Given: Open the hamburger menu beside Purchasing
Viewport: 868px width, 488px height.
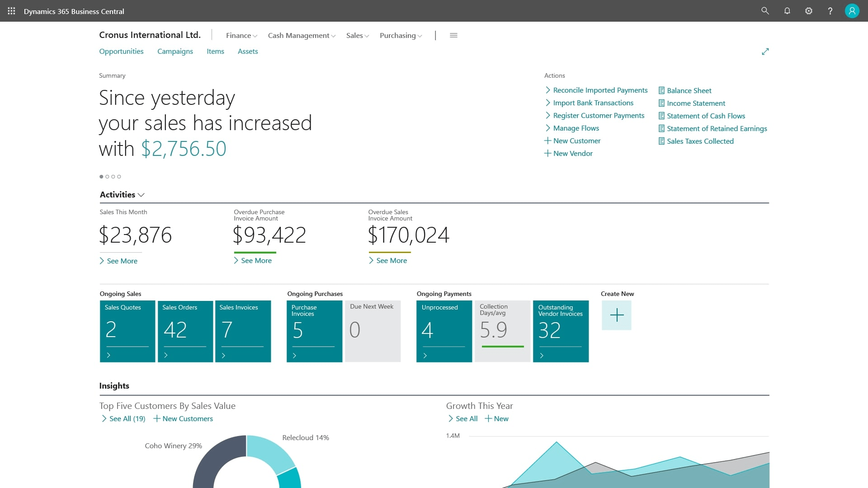Looking at the screenshot, I should click(453, 35).
